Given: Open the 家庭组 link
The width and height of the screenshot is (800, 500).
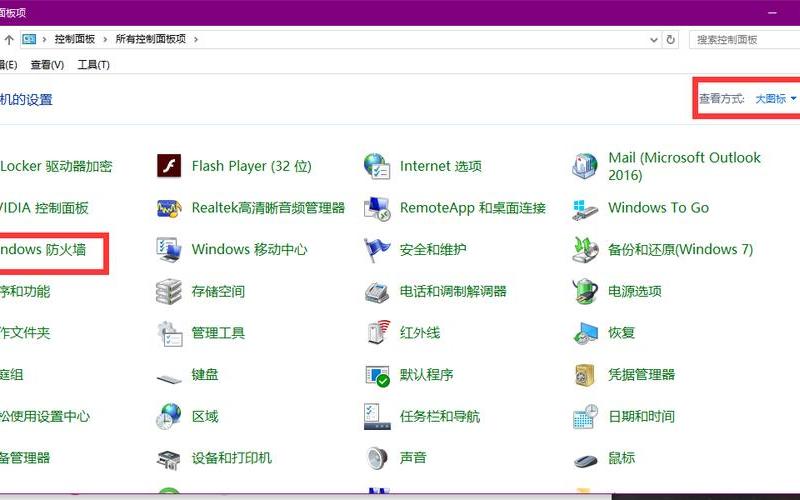Looking at the screenshot, I should (12, 375).
